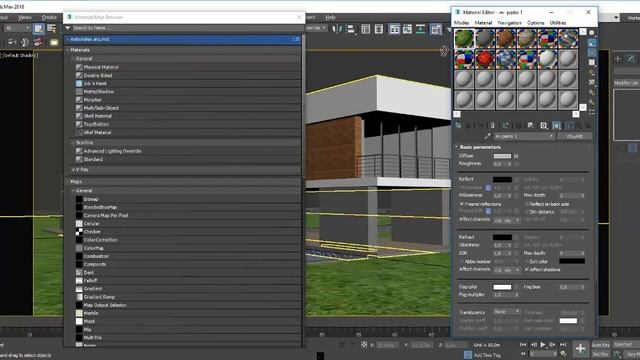
Task: Click Create tab plus icon in command panel
Action: pos(618,59)
